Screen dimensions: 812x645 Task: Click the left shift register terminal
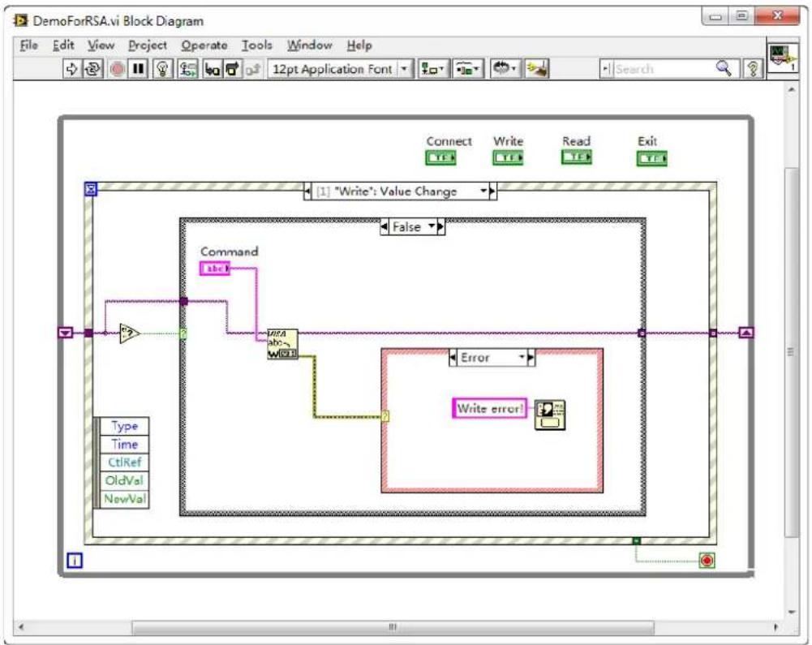point(66,333)
